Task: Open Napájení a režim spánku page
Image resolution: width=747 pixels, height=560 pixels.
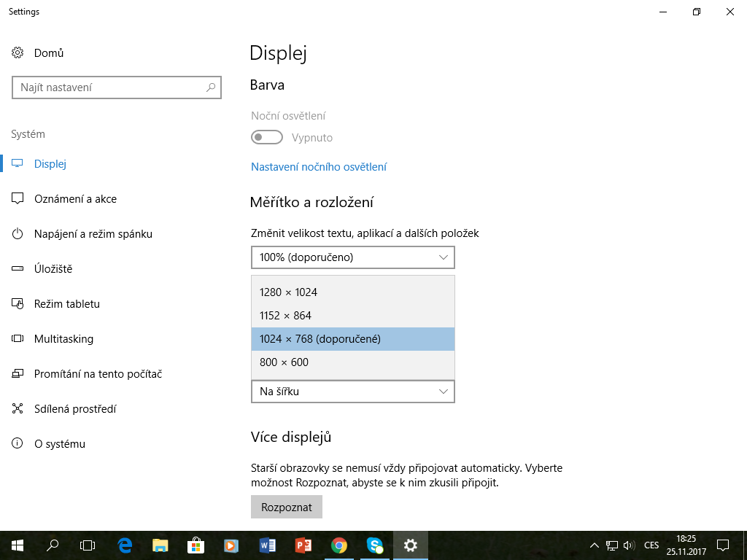Action: coord(93,234)
